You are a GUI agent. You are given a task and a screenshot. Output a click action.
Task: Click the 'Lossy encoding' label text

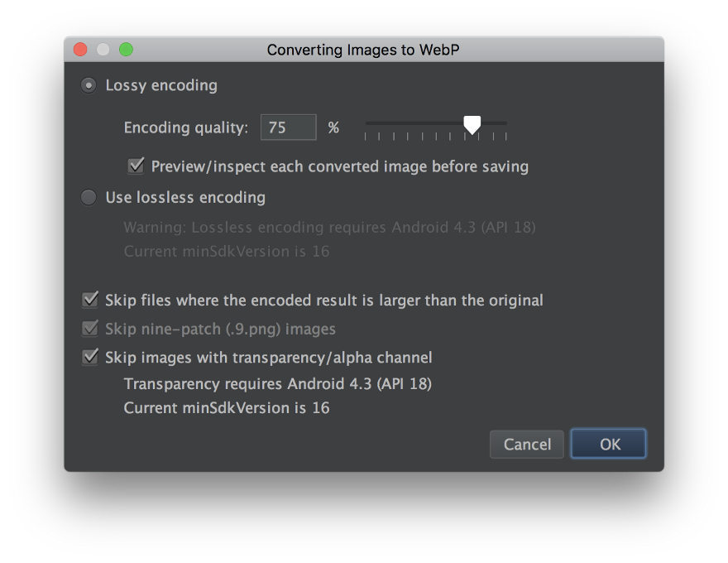[161, 85]
